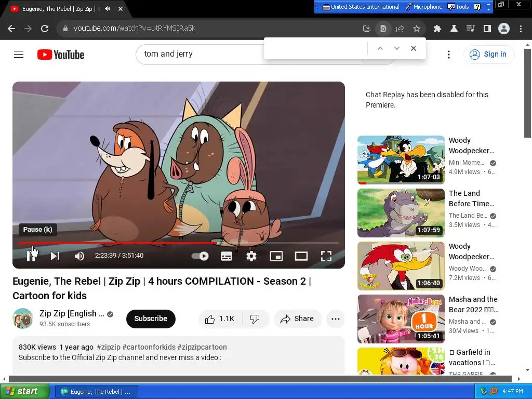Viewport: 532px width, 399px height.
Task: Like the video (1.1K)
Action: (x=220, y=319)
